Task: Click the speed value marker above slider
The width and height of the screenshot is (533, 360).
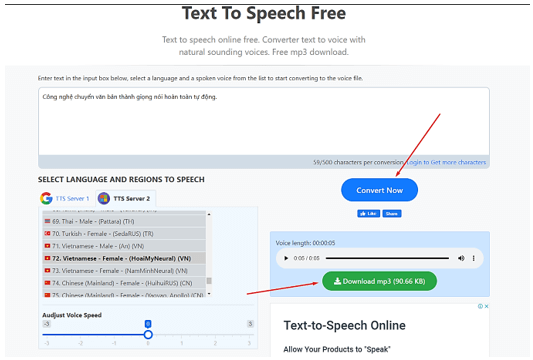Action: click(x=148, y=324)
